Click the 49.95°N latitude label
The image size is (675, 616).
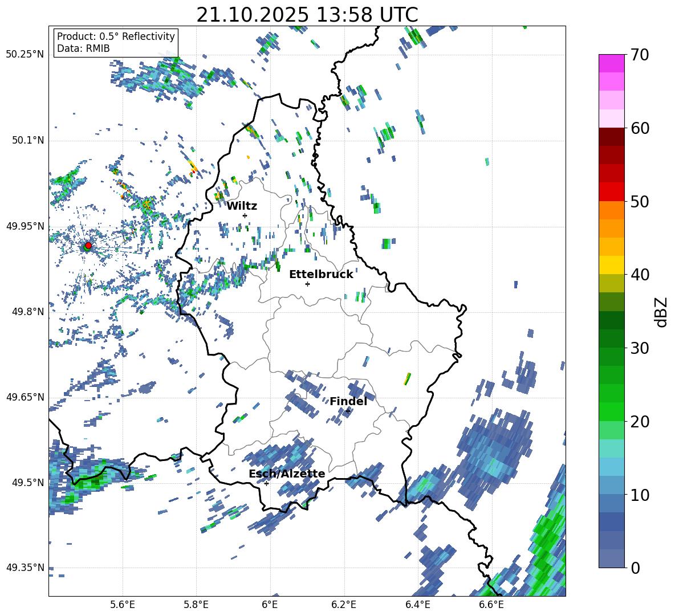pyautogui.click(x=25, y=226)
